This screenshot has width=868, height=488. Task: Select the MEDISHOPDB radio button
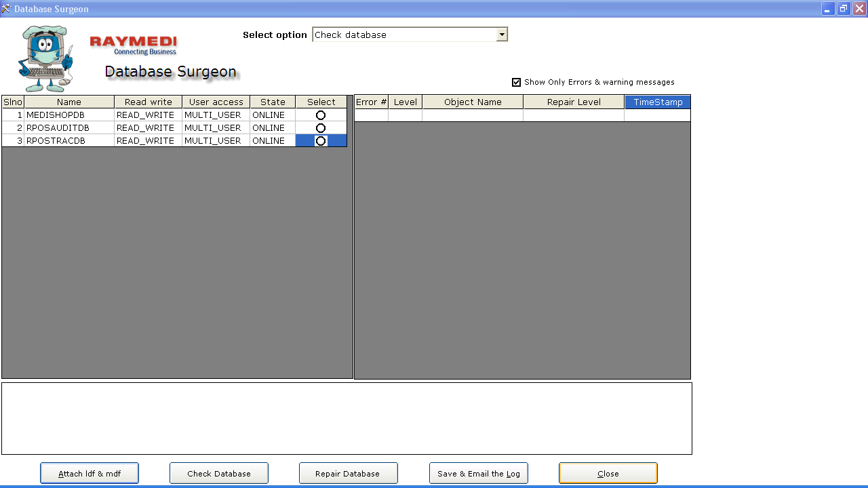coord(321,115)
